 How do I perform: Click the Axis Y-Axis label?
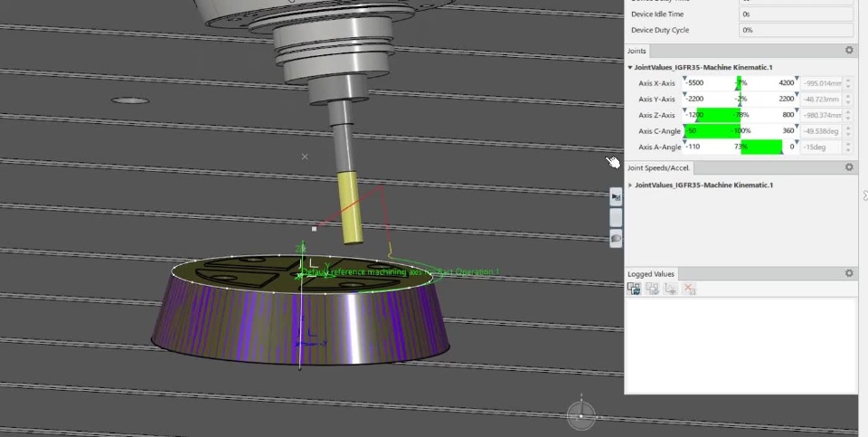pyautogui.click(x=656, y=100)
